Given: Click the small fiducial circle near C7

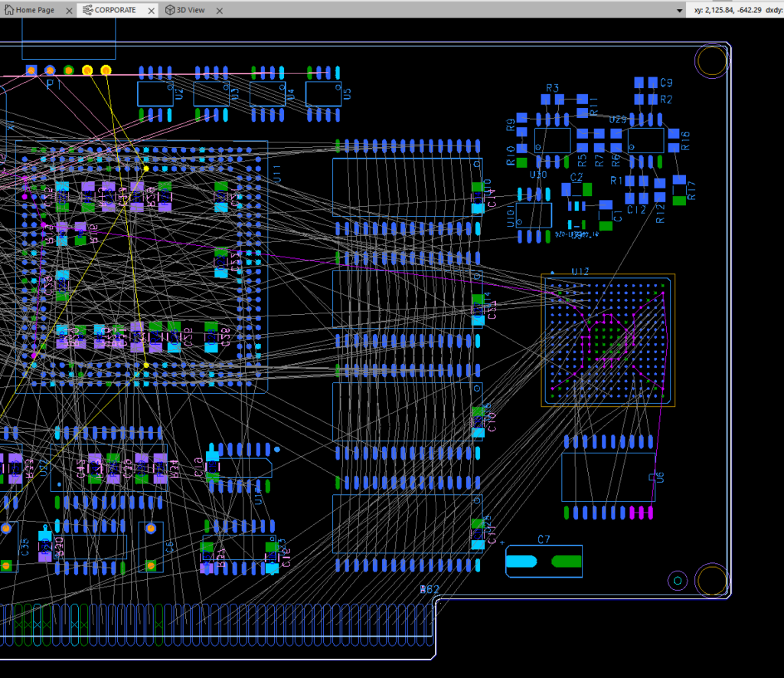Looking at the screenshot, I should 678,580.
